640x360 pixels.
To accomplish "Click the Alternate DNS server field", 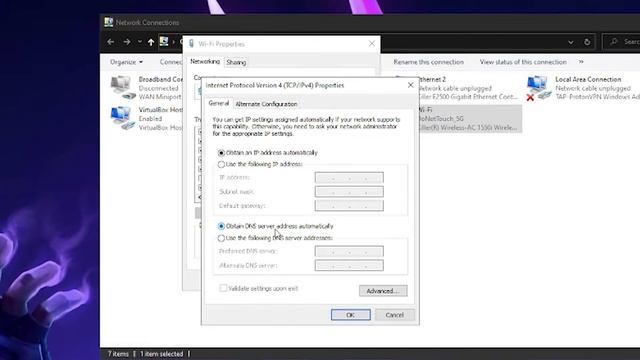I will tap(349, 265).
